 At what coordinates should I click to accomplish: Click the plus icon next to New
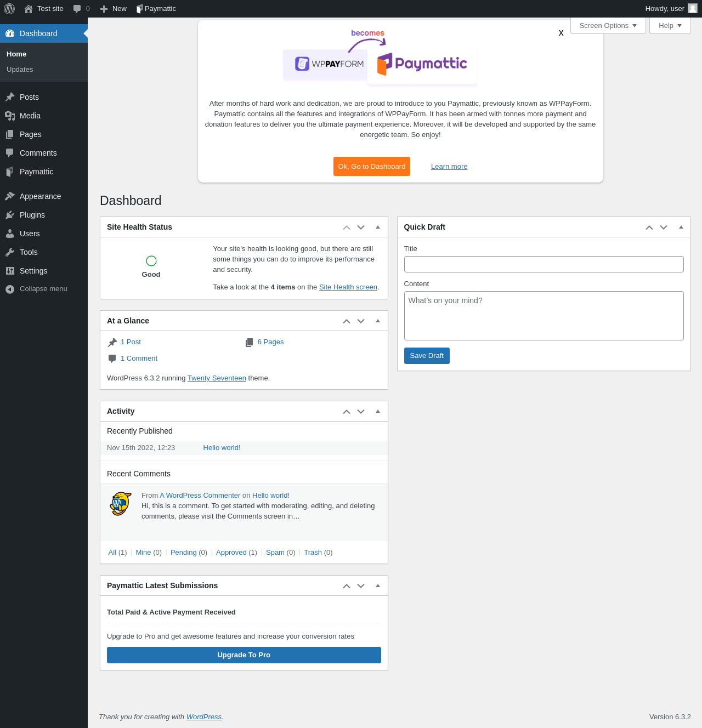pyautogui.click(x=104, y=9)
